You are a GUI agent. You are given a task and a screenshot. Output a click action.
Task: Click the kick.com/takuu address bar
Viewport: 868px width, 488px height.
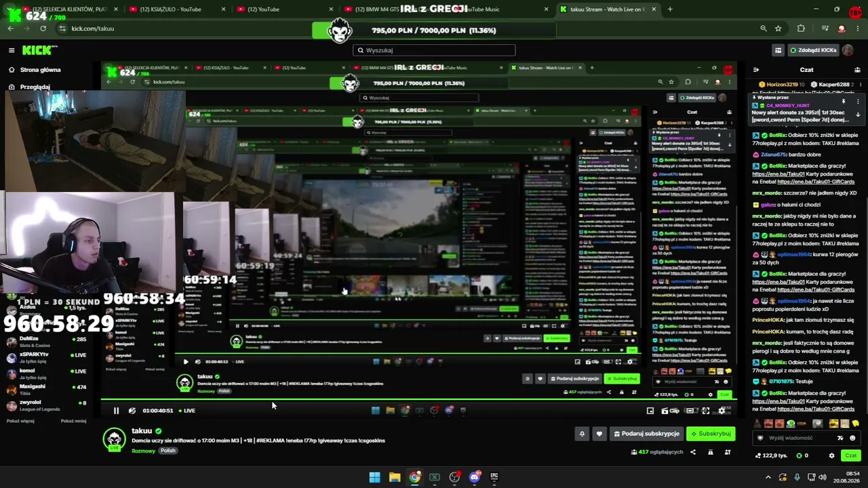407,28
